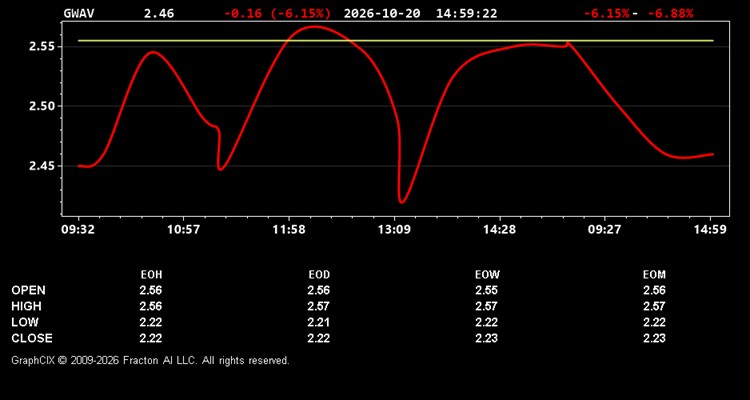Click the EOM column header
This screenshot has width=750, height=400.
pyautogui.click(x=654, y=275)
